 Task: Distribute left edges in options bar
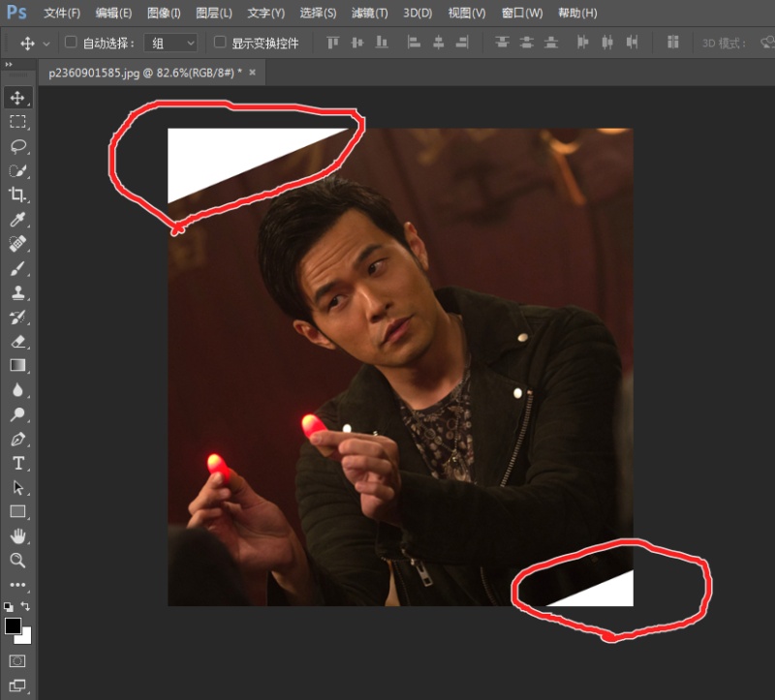[x=583, y=43]
